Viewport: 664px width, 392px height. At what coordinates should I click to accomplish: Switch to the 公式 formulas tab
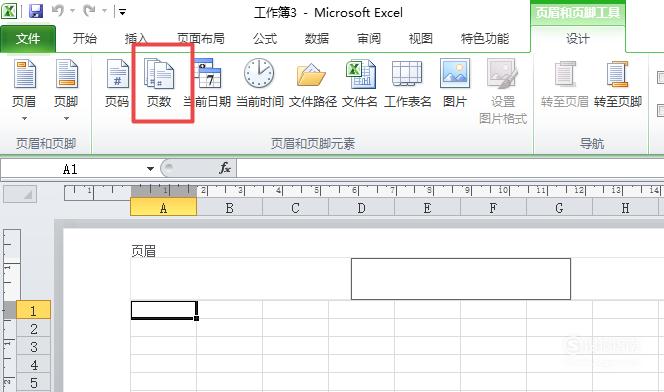pos(265,39)
